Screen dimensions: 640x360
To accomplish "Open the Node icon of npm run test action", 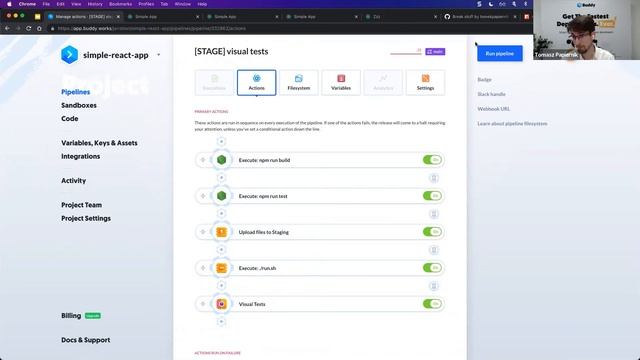I will pyautogui.click(x=221, y=196).
